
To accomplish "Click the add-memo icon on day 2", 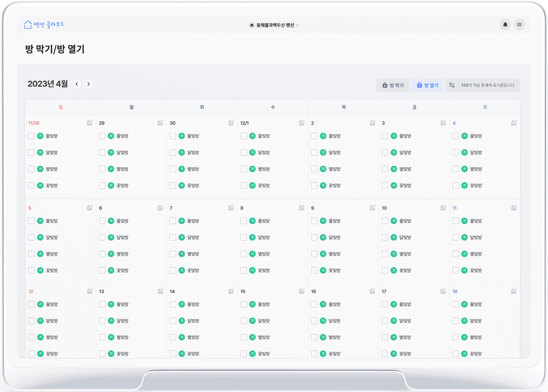I will point(373,123).
